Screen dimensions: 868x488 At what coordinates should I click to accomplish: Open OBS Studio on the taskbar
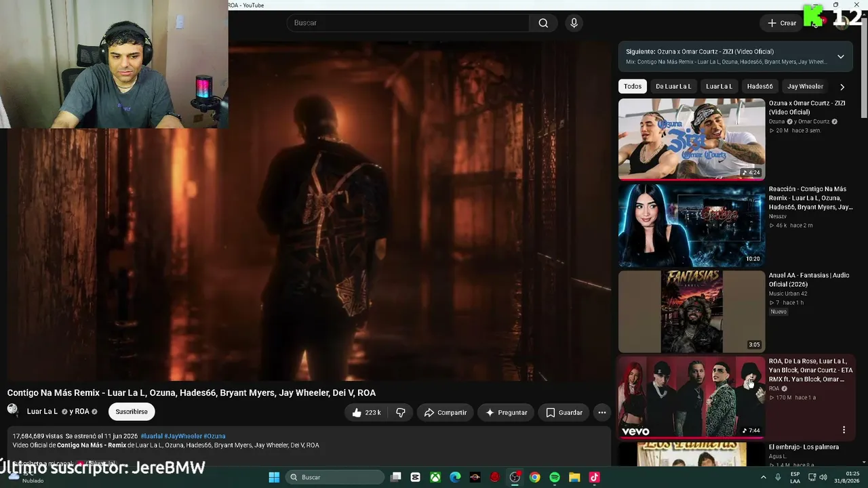[x=515, y=477]
